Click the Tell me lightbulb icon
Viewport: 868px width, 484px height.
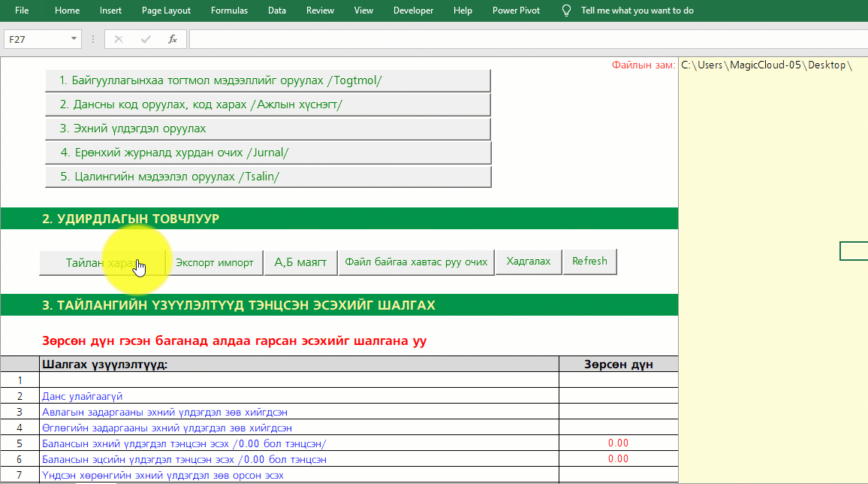[x=568, y=11]
